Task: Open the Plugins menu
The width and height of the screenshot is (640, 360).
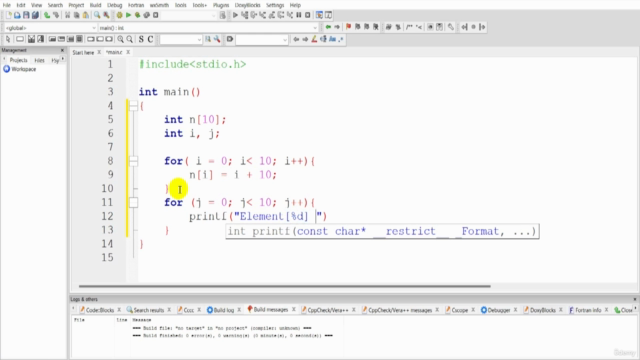Action: [x=221, y=5]
